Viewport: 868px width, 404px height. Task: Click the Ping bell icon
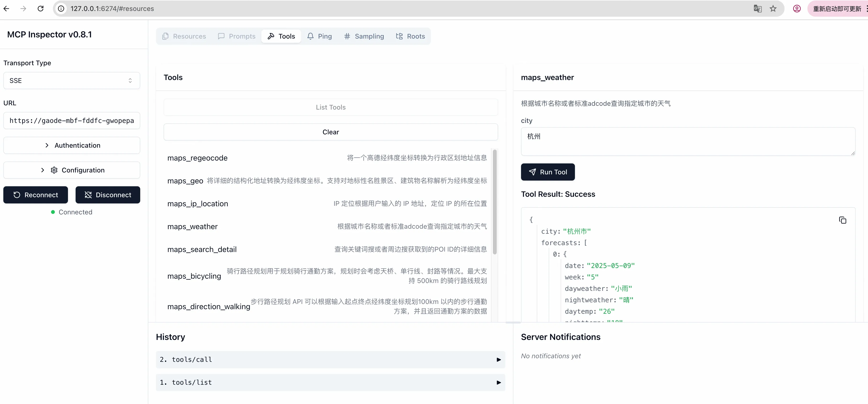click(310, 36)
